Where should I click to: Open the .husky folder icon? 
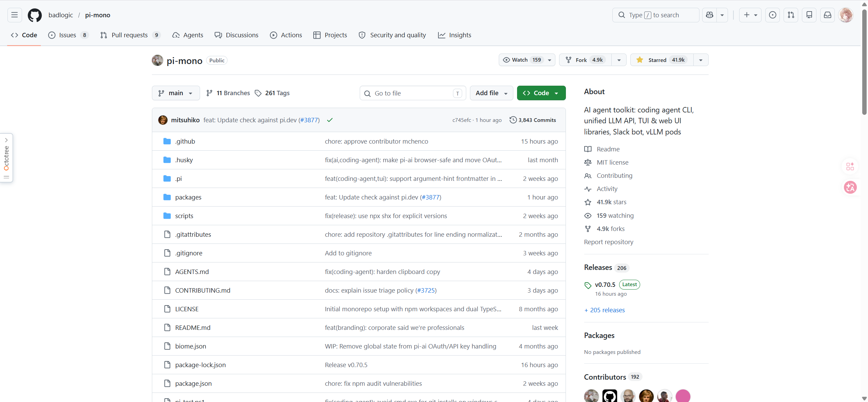pos(167,160)
